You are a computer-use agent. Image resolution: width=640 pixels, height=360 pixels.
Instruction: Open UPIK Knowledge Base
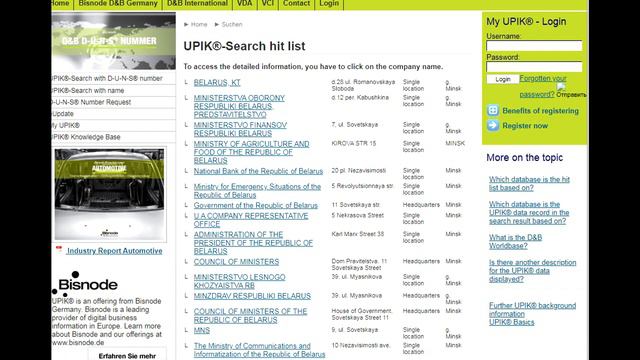coord(86,137)
